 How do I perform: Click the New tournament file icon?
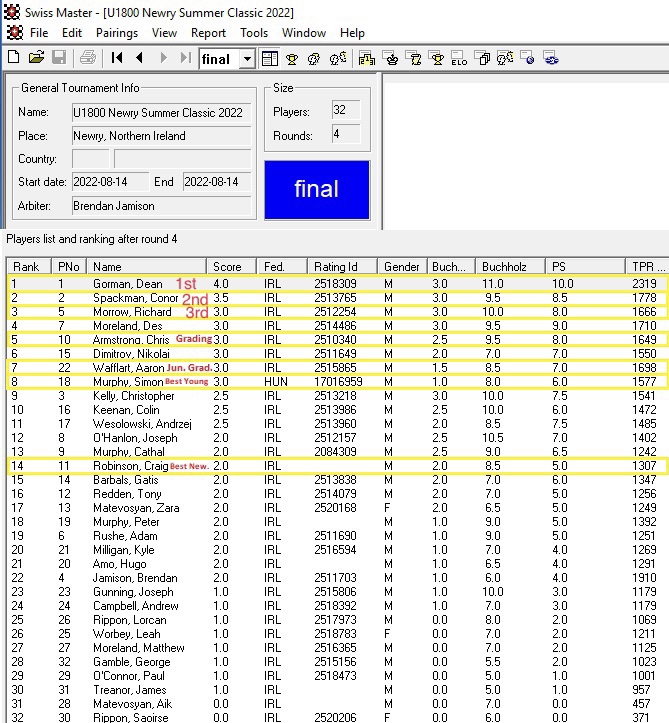coord(14,59)
